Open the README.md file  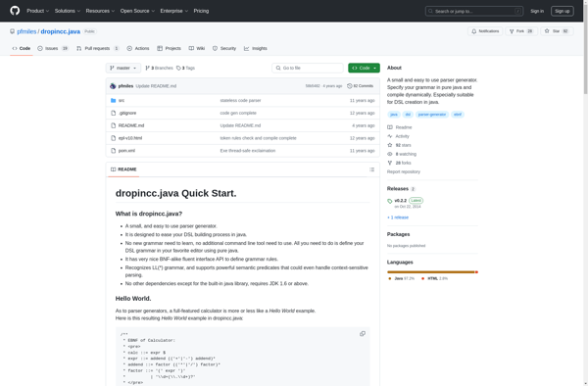(131, 125)
